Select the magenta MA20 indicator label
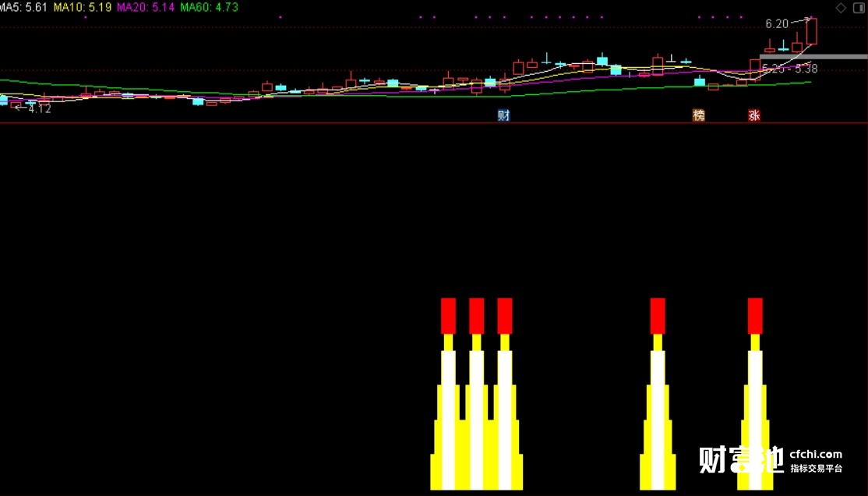This screenshot has width=868, height=496. 146,7
